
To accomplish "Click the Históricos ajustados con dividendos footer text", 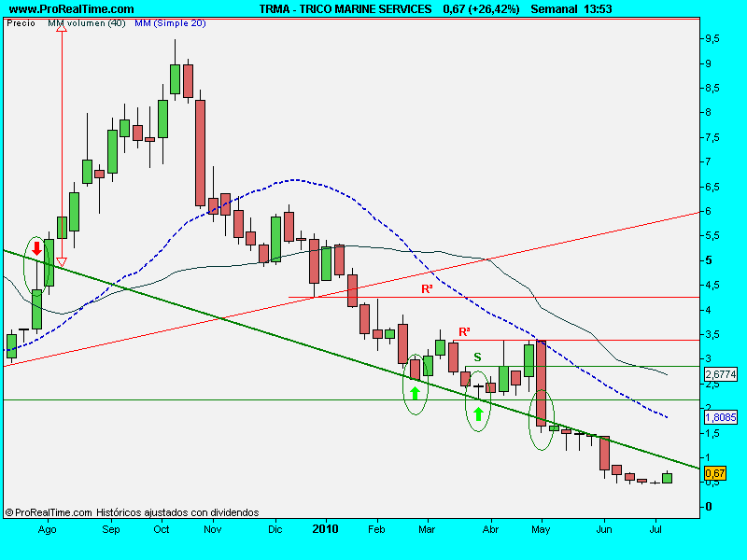I will point(177,512).
